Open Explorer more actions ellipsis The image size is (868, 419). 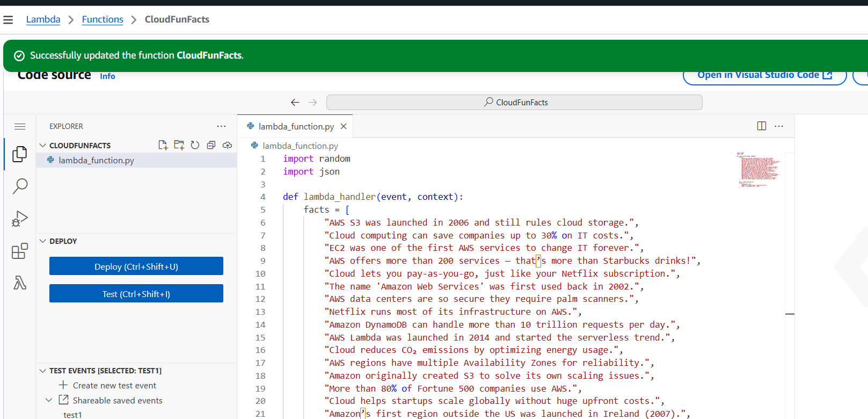point(221,126)
